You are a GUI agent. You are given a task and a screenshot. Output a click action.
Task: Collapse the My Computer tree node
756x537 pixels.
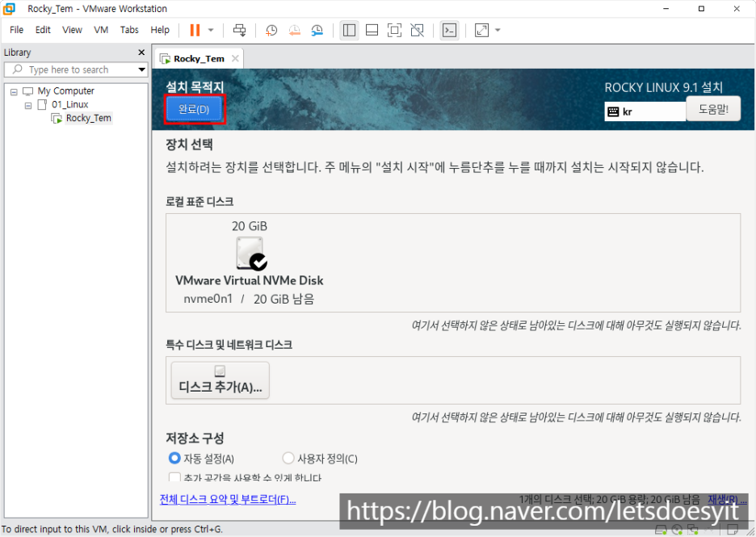click(x=14, y=91)
